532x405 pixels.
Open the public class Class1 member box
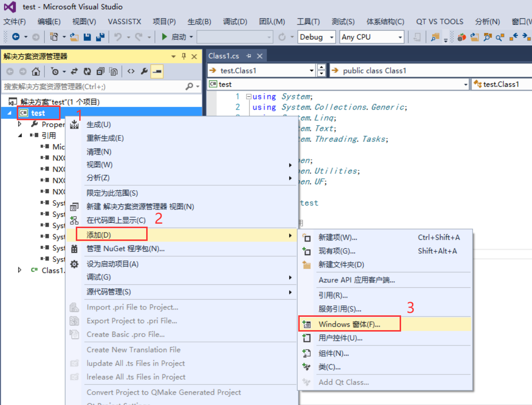pos(431,70)
